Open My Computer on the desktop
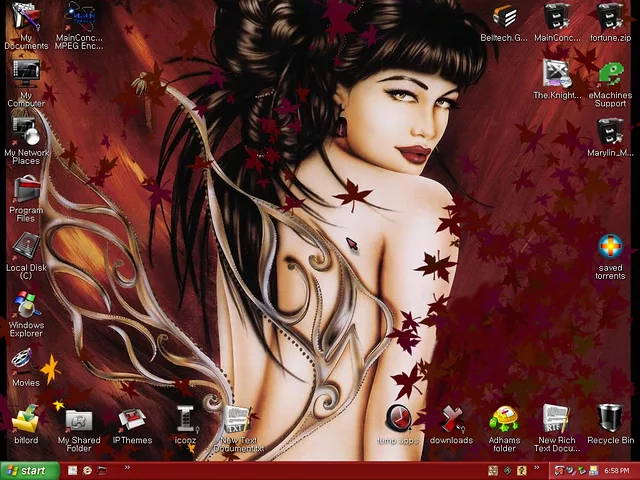Image resolution: width=640 pixels, height=480 pixels. tap(26, 74)
